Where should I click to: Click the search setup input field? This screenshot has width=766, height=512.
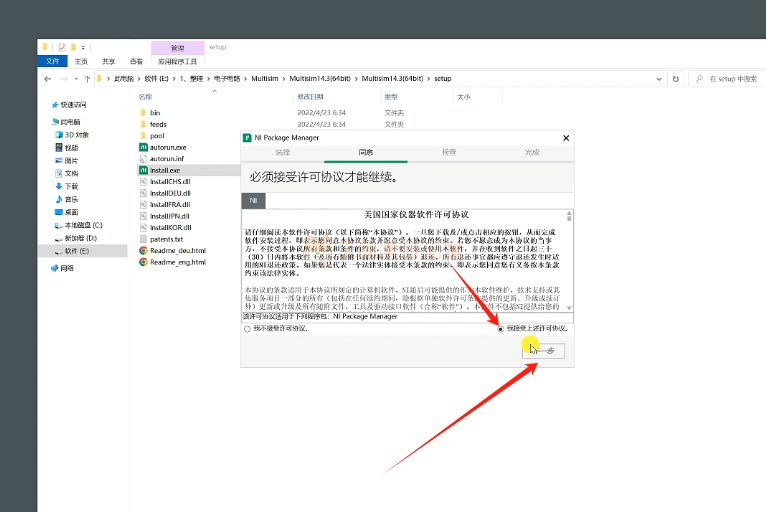click(730, 78)
